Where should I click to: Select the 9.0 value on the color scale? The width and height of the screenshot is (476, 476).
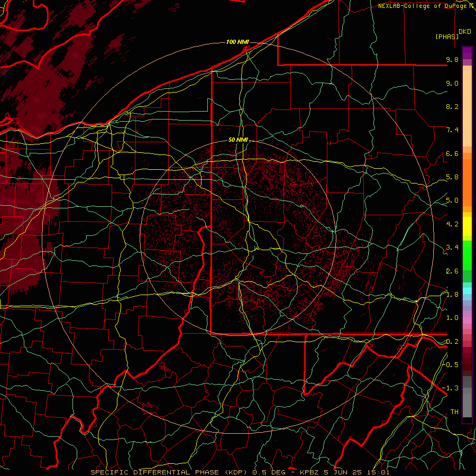pos(452,84)
